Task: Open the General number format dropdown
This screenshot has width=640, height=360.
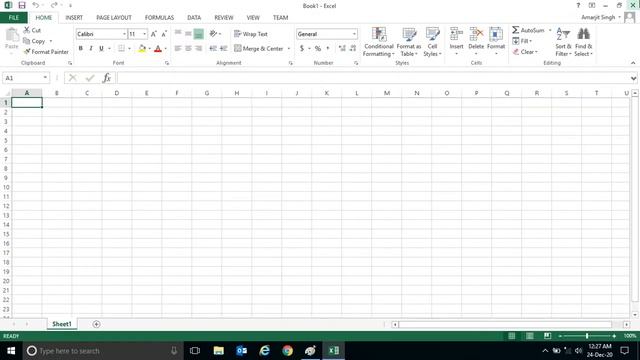Action: point(354,34)
